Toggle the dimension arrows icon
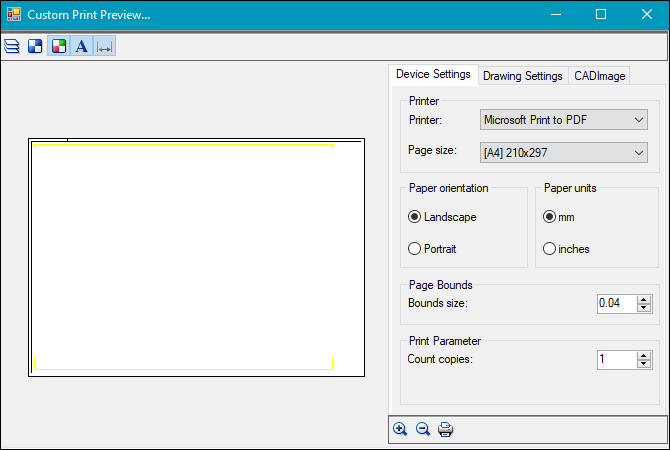 pyautogui.click(x=104, y=46)
